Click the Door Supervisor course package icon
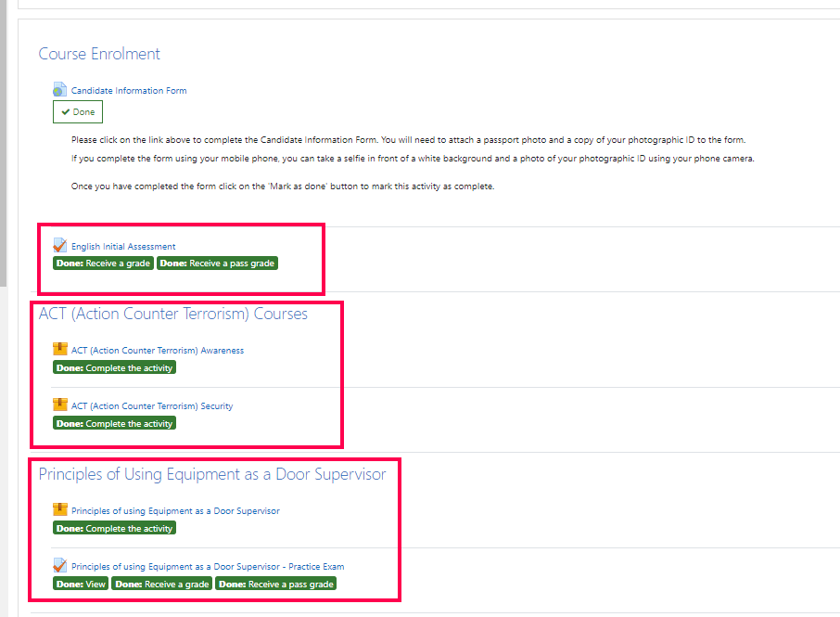The height and width of the screenshot is (617, 840). (60, 509)
